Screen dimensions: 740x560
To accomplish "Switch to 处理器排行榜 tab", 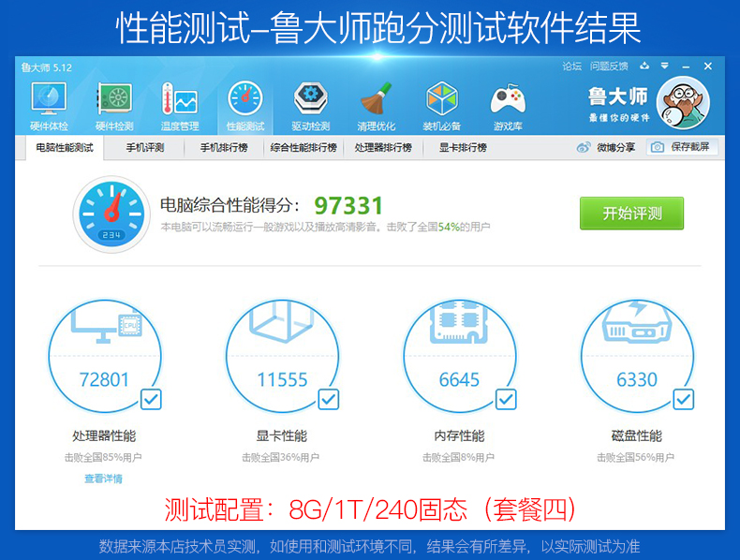I will [x=383, y=148].
